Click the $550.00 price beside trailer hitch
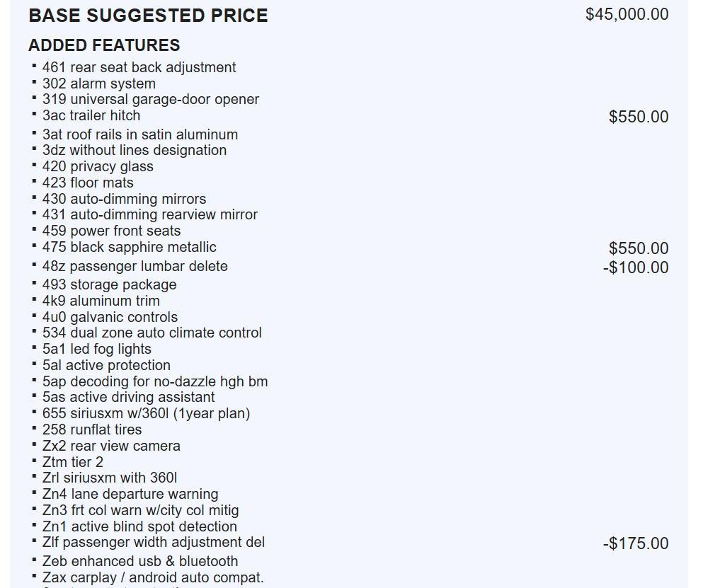 click(638, 117)
